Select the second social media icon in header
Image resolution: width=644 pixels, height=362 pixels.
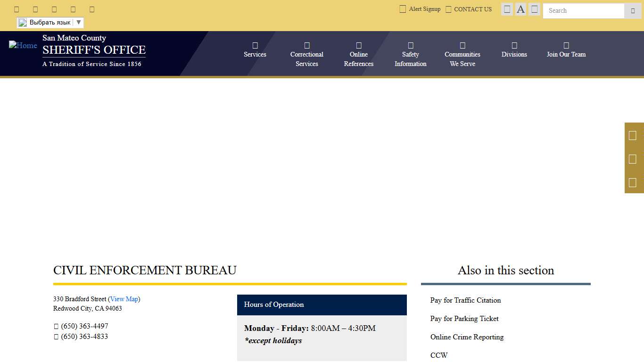pyautogui.click(x=35, y=8)
